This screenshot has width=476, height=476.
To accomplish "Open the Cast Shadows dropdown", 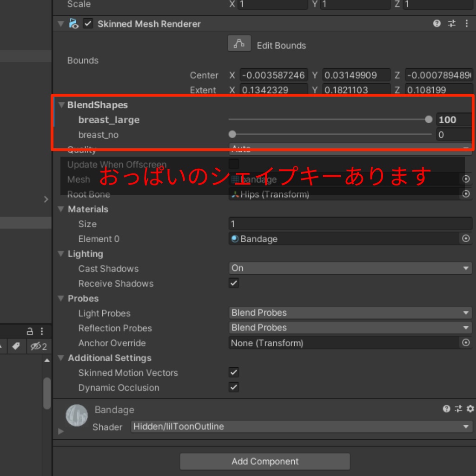I will tap(350, 268).
